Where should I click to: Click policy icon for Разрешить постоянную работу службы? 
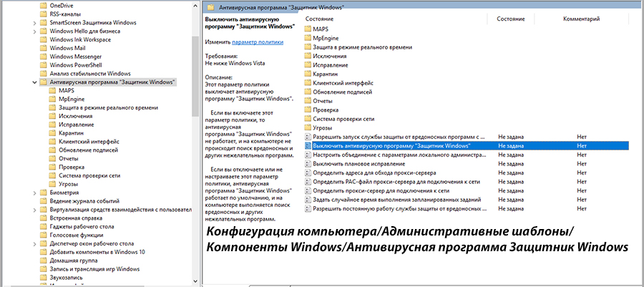[308, 208]
